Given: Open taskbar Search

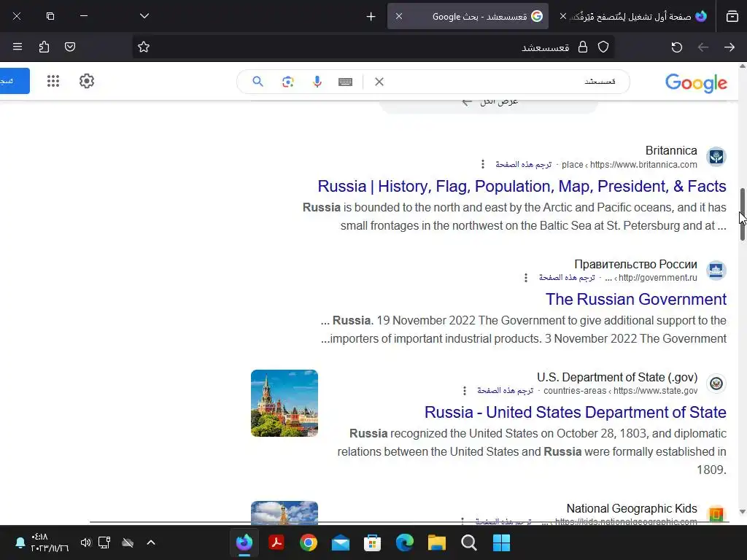Looking at the screenshot, I should click(x=469, y=542).
